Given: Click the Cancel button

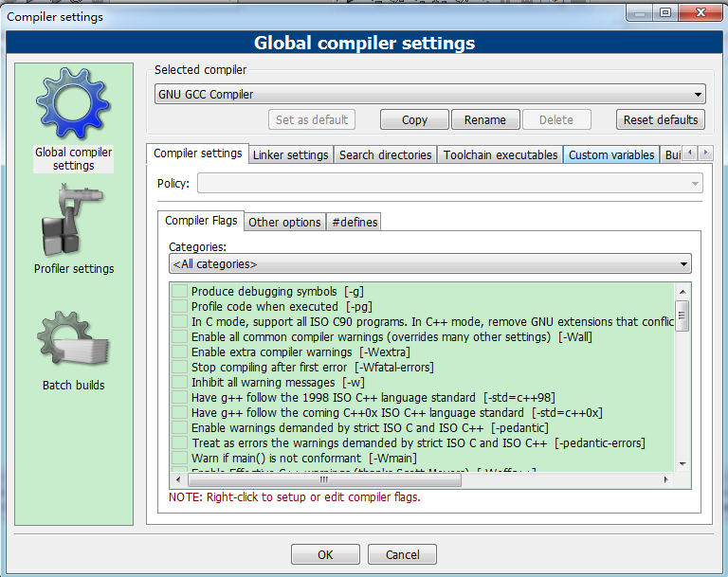Looking at the screenshot, I should tap(403, 554).
